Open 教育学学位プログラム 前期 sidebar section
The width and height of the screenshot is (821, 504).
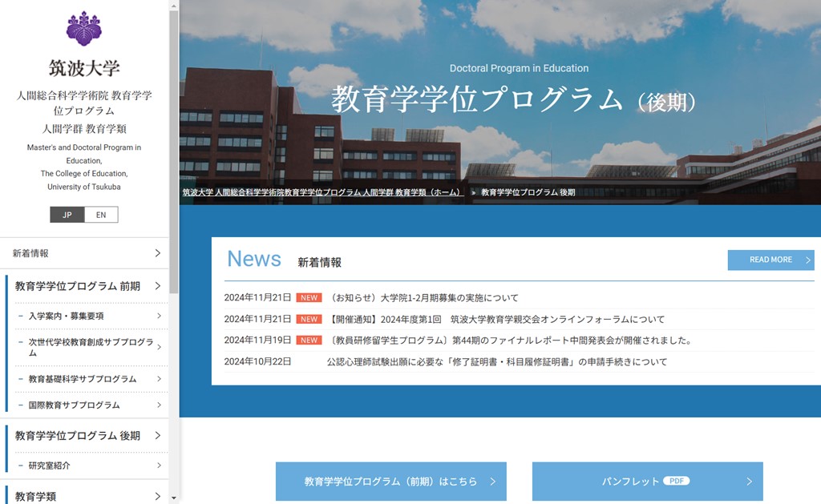click(84, 286)
